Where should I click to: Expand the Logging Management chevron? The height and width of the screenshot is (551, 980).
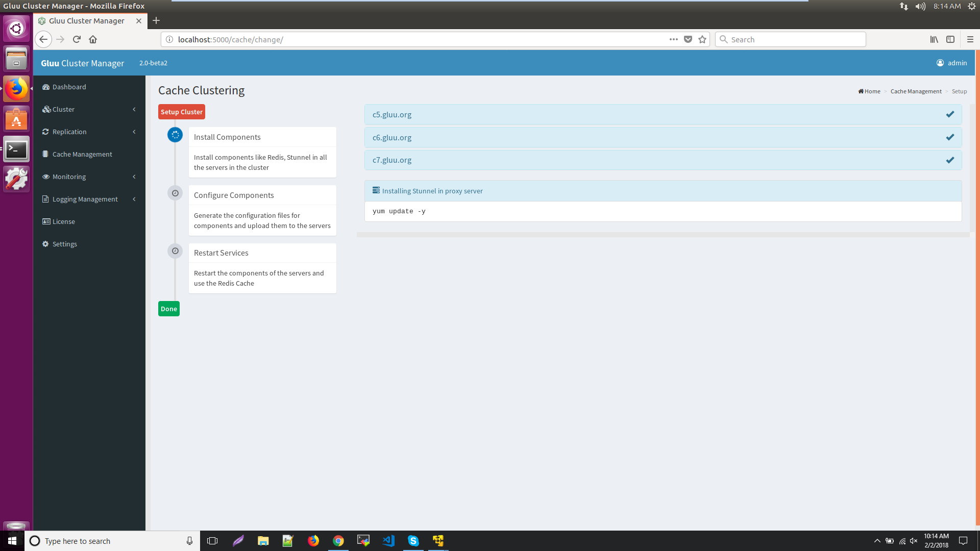click(134, 199)
